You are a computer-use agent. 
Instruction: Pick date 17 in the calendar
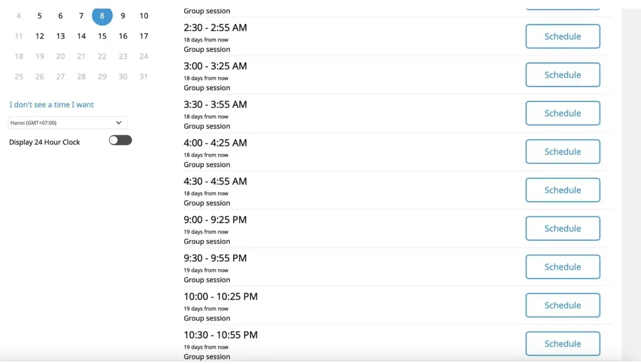click(x=144, y=36)
